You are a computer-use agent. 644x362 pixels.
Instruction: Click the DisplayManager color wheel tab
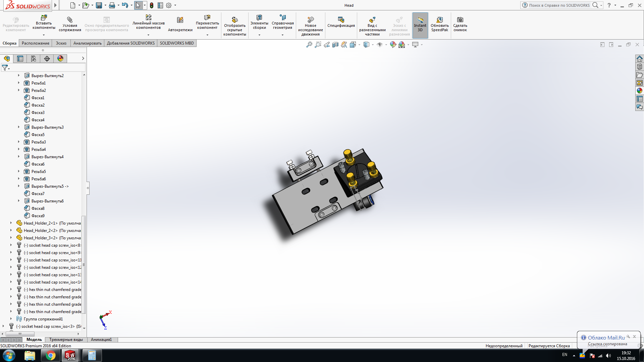click(x=60, y=59)
